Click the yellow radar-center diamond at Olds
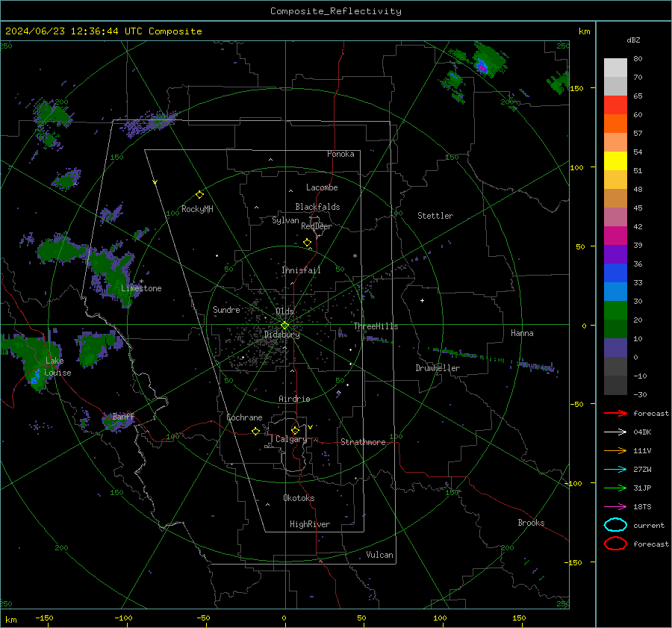The width and height of the screenshot is (672, 628). tap(284, 326)
